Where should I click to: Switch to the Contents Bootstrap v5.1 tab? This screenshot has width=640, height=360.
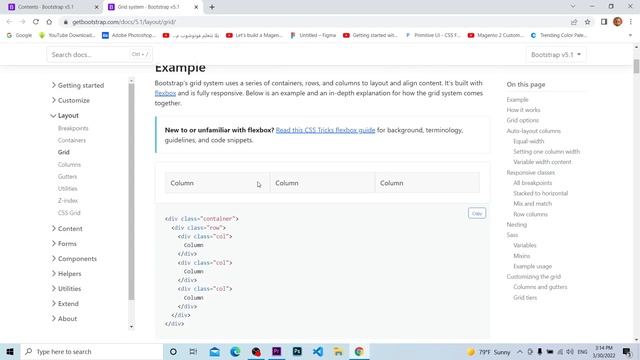(52, 7)
